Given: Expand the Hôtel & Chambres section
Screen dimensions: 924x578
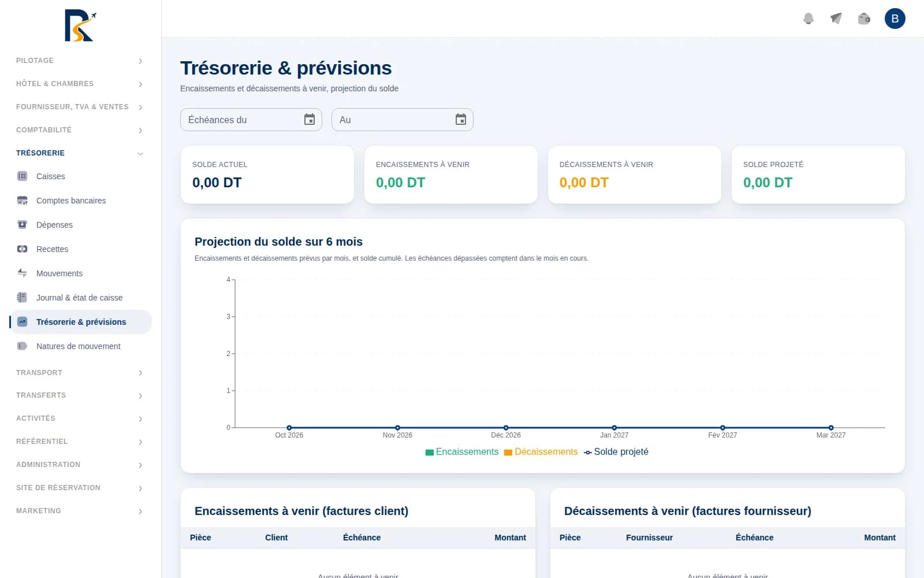Looking at the screenshot, I should (80, 84).
